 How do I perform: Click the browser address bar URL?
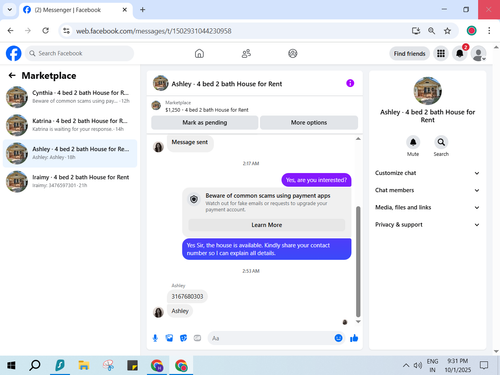tap(153, 31)
